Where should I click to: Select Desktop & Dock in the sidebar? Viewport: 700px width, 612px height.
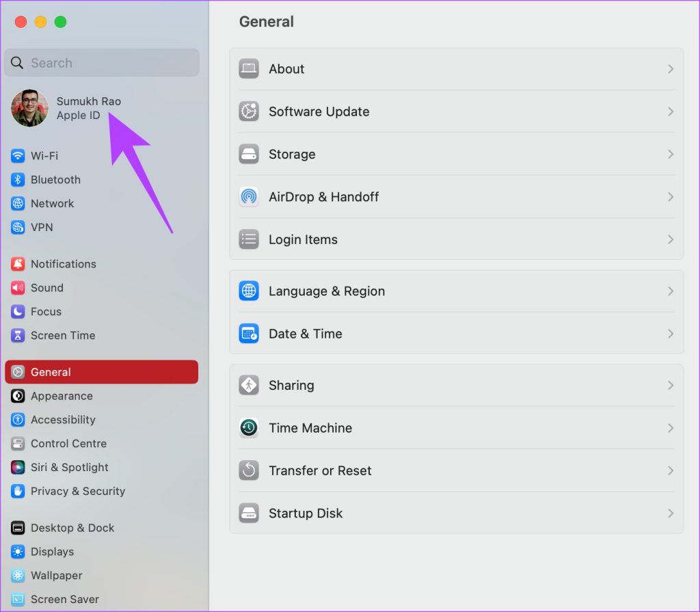(72, 528)
